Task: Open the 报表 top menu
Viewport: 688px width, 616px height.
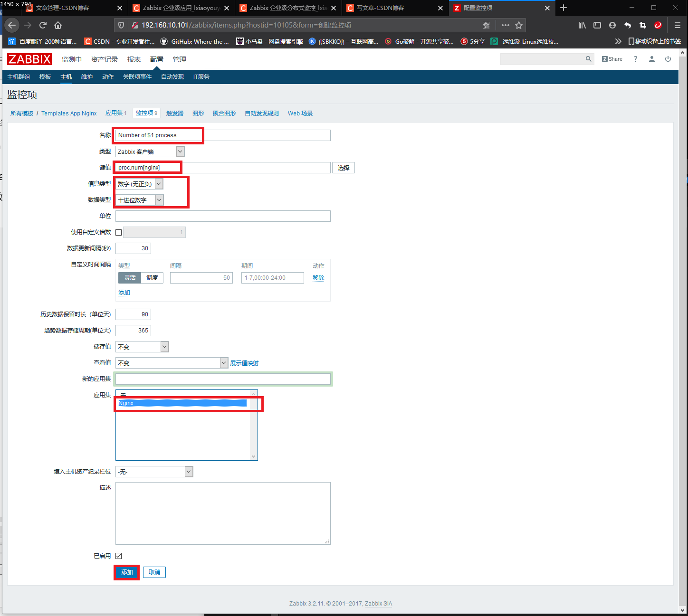Action: (x=134, y=59)
